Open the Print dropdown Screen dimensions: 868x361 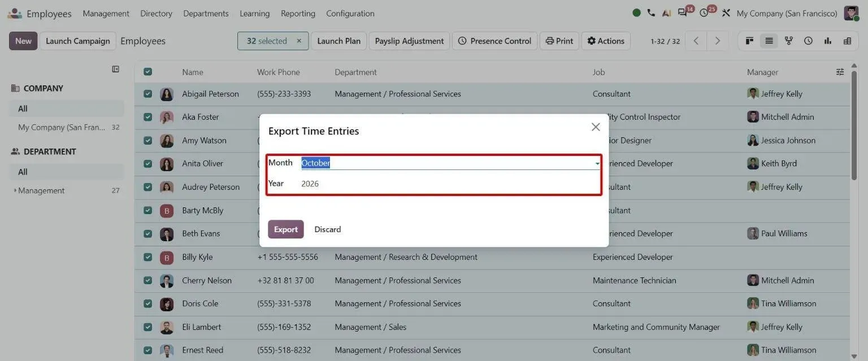point(559,41)
